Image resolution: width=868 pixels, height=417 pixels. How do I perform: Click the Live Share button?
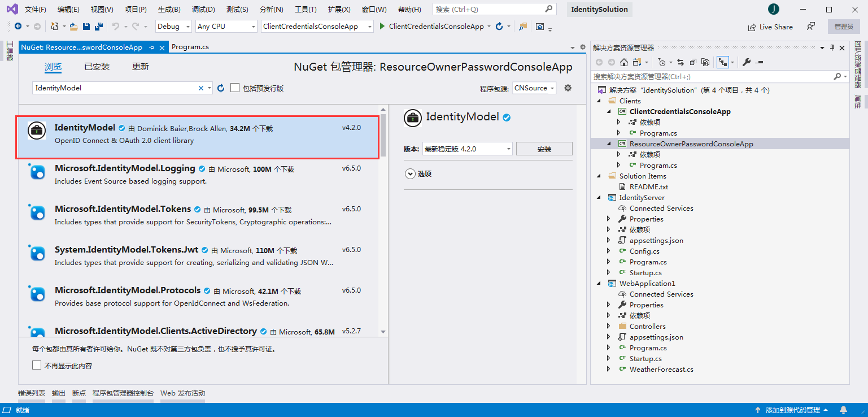coord(770,27)
